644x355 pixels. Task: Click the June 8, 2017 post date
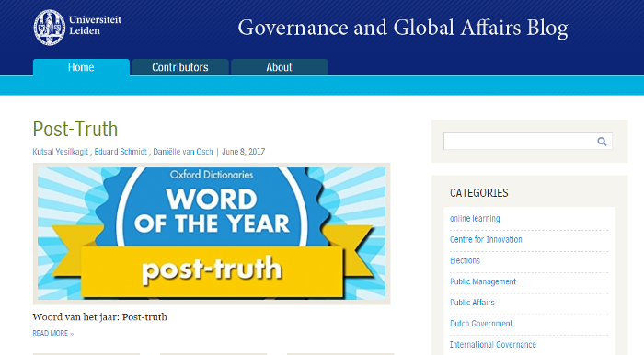[x=244, y=152]
